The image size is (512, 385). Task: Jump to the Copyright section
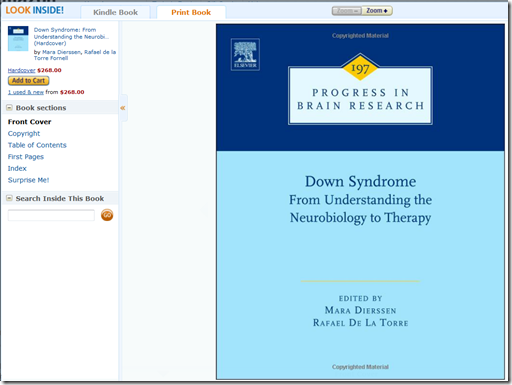click(24, 133)
